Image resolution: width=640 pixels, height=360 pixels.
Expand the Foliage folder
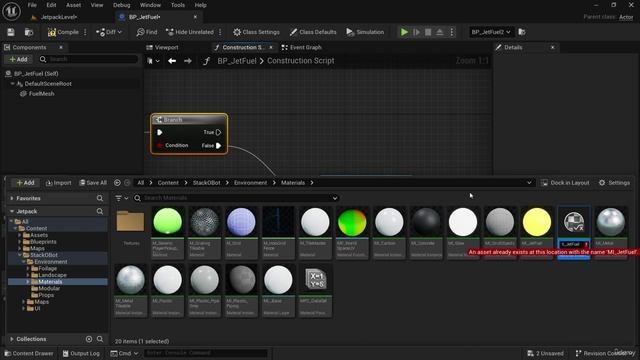pyautogui.click(x=28, y=269)
